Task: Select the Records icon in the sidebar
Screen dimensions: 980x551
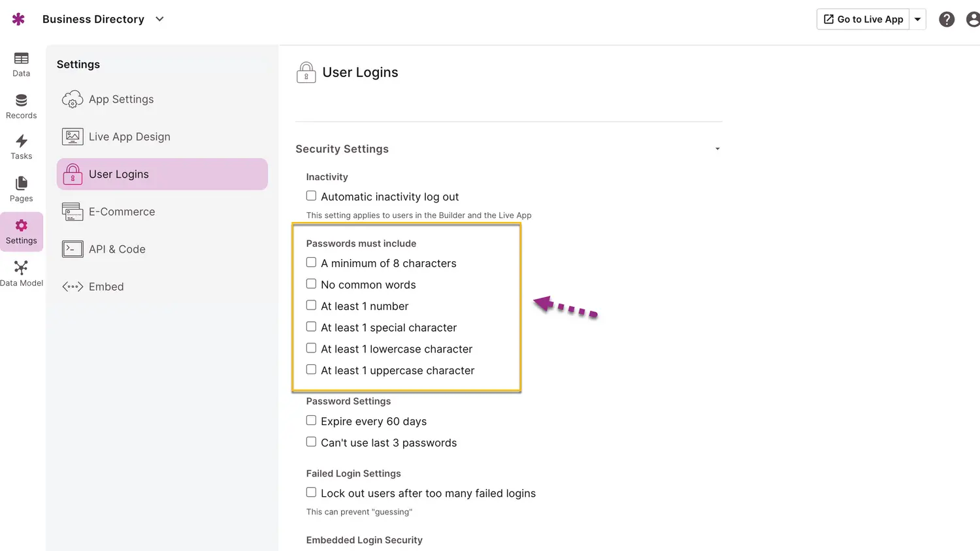Action: coord(21,104)
